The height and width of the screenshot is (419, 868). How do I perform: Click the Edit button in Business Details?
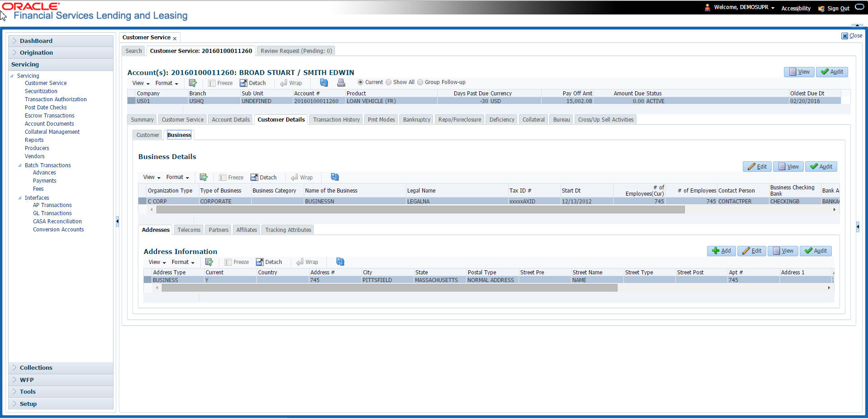[757, 167]
